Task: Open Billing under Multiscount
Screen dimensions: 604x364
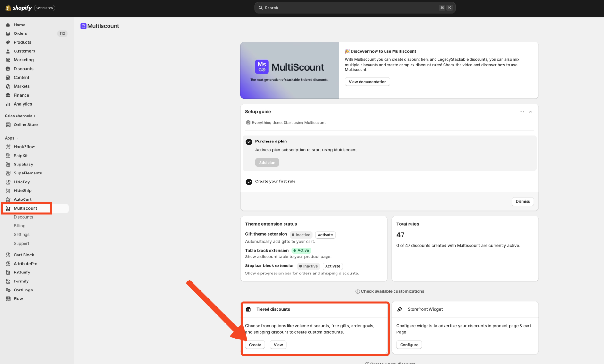Action: (19, 226)
